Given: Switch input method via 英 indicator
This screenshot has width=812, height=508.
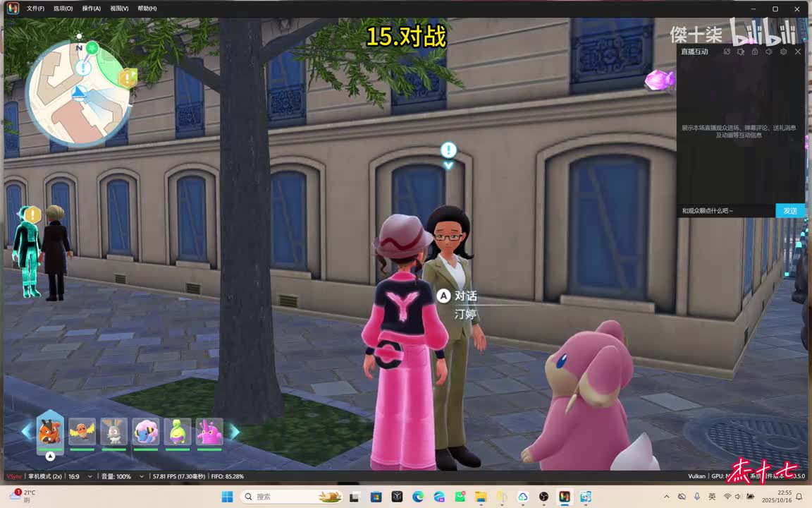Looking at the screenshot, I should pos(712,497).
